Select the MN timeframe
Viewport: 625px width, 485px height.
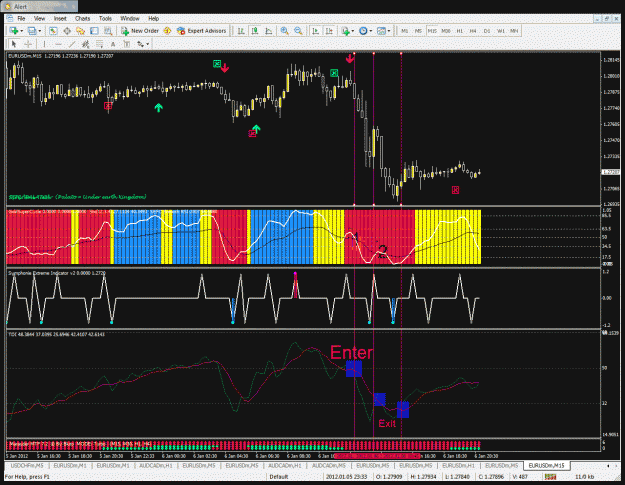coord(514,31)
